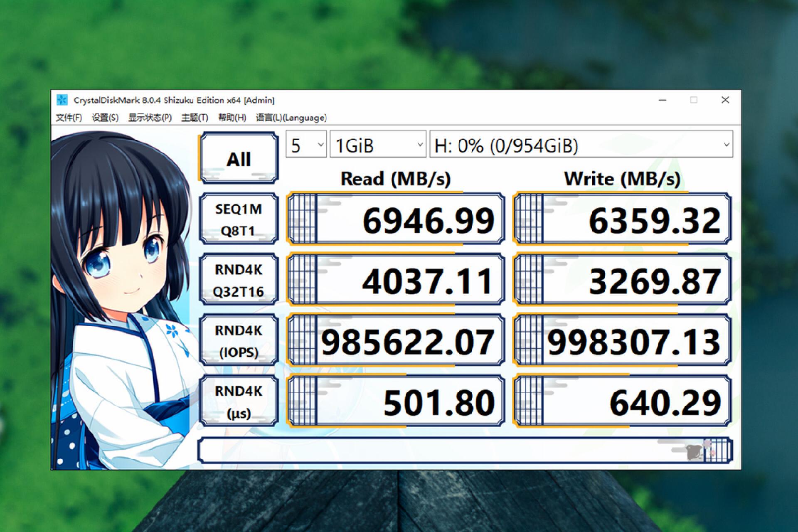
Task: Click the CrystalDiskMark application icon in title bar
Action: [62, 100]
